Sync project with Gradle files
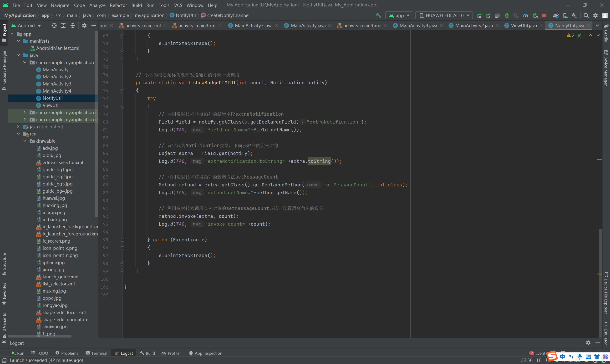The height and width of the screenshot is (364, 610). point(556,15)
